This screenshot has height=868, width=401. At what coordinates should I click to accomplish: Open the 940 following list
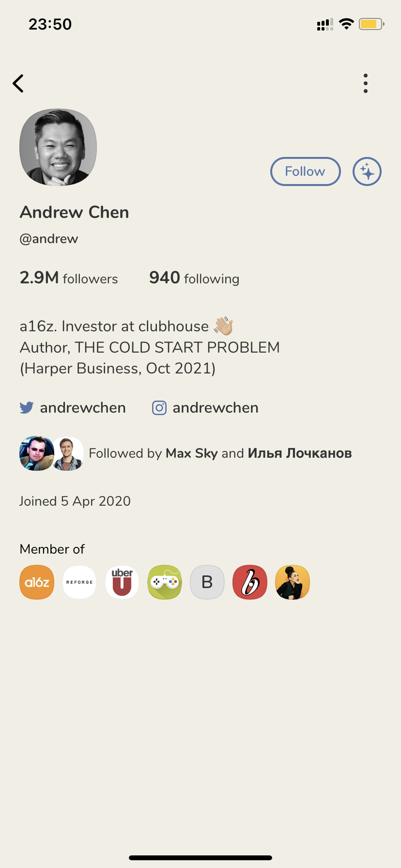click(x=194, y=278)
